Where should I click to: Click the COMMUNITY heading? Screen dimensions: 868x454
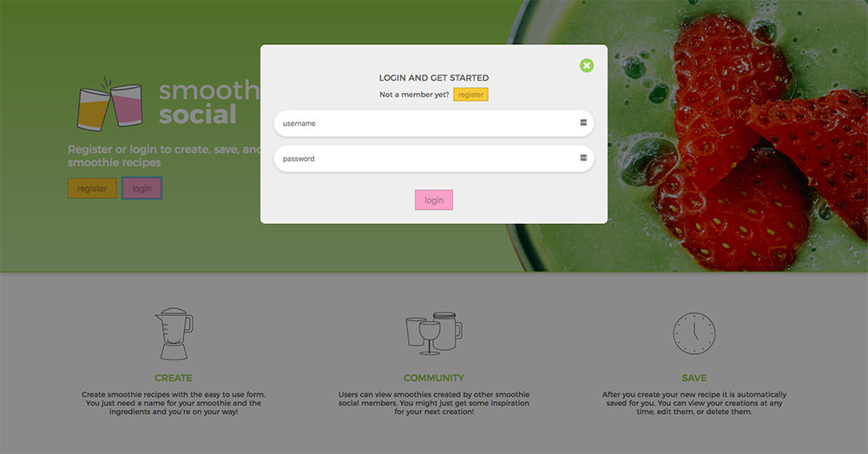tap(434, 378)
